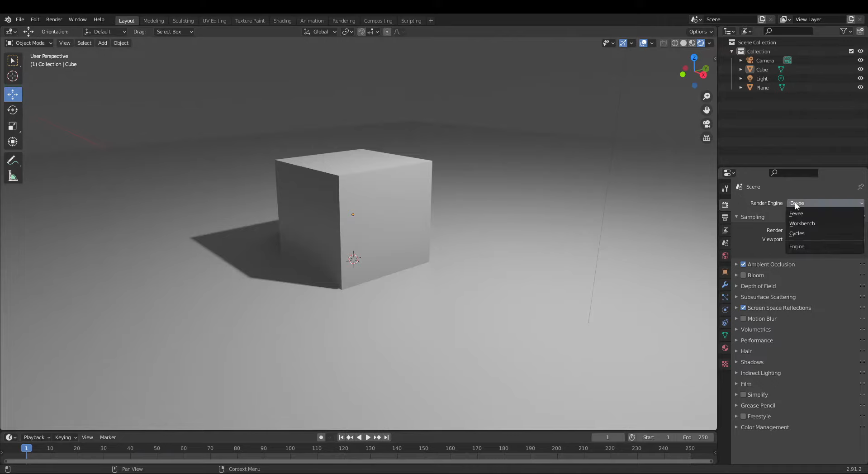Open the Options popover button
This screenshot has height=474, width=868.
point(701,32)
